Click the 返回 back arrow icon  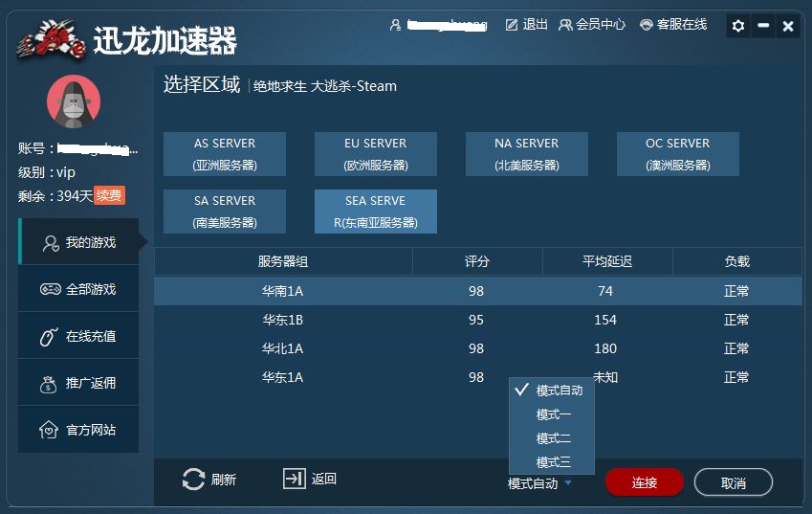[x=295, y=479]
